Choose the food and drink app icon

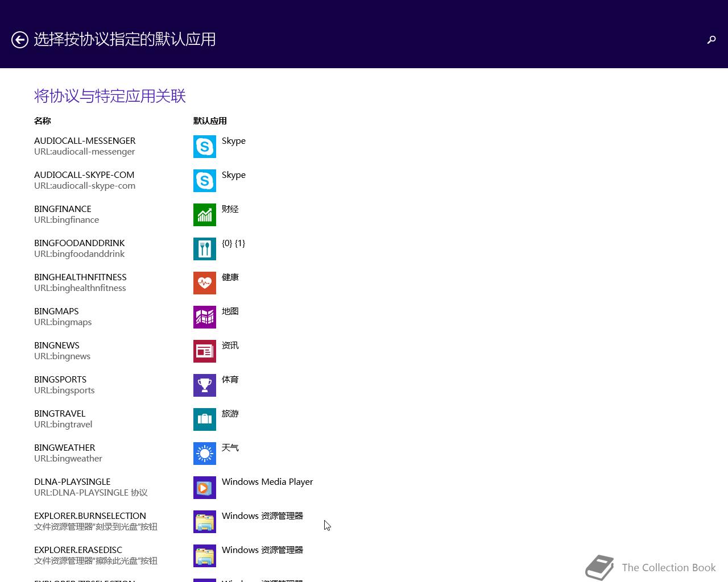point(205,249)
